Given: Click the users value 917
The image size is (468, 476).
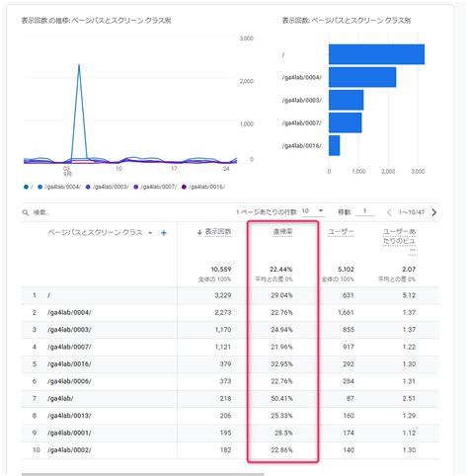Looking at the screenshot, I should [x=349, y=347].
